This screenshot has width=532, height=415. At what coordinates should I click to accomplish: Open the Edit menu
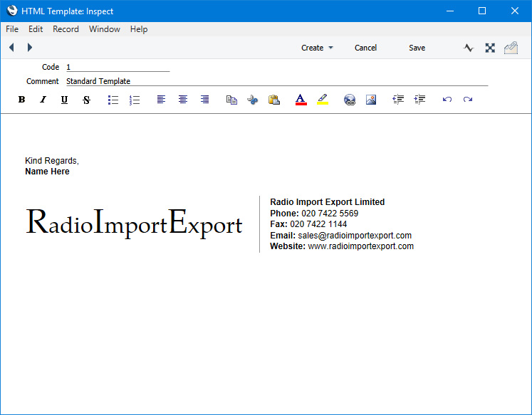tap(36, 29)
